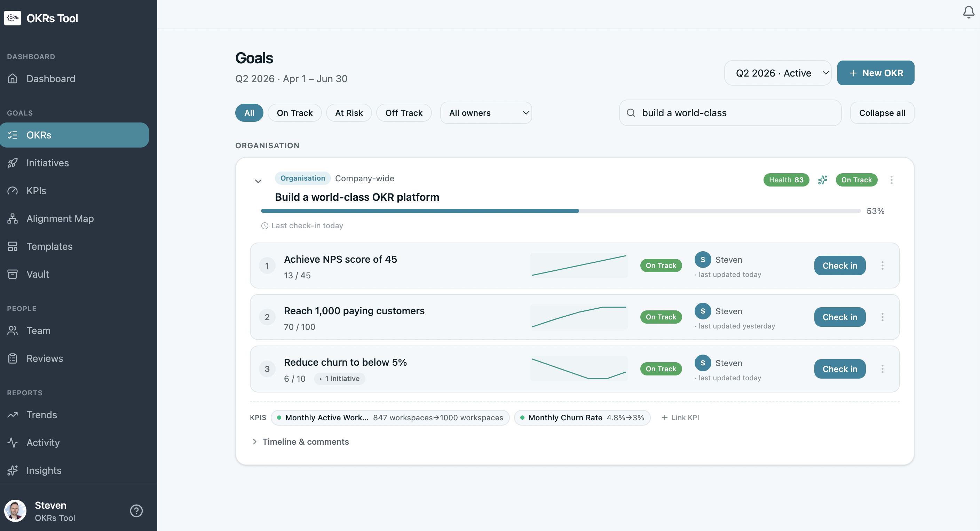Switch to the Dashboard menu item
The width and height of the screenshot is (980, 531).
tap(50, 78)
